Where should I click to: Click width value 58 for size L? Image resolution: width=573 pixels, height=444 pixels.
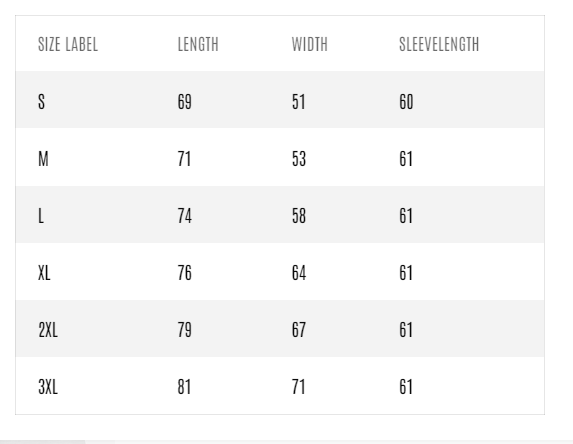tap(299, 216)
